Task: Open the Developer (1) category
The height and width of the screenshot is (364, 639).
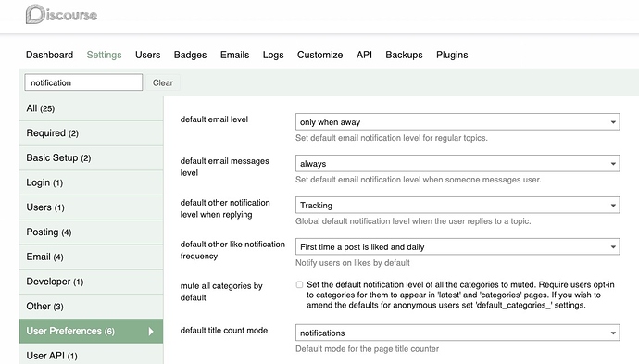Action: (91, 282)
